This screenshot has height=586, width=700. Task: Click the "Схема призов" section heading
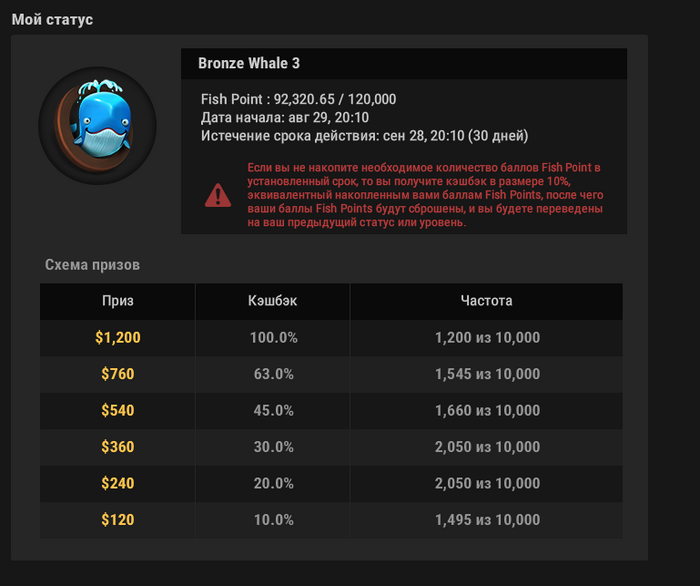(93, 265)
